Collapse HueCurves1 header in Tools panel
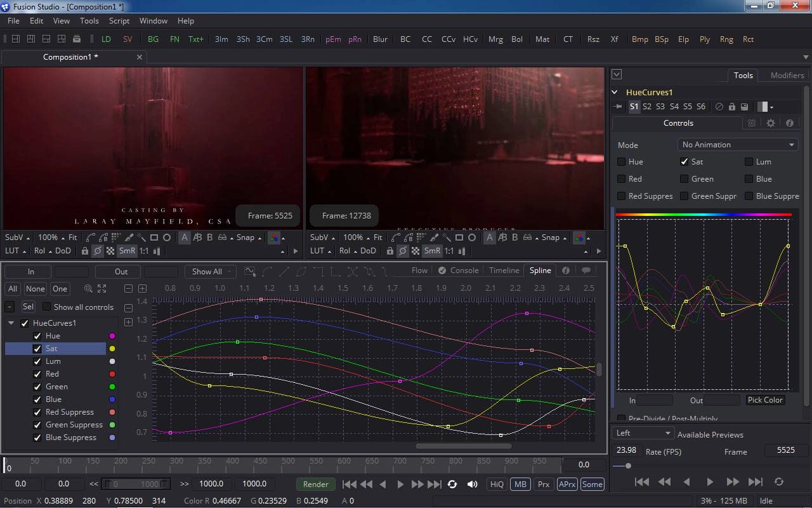812x508 pixels. [x=615, y=92]
